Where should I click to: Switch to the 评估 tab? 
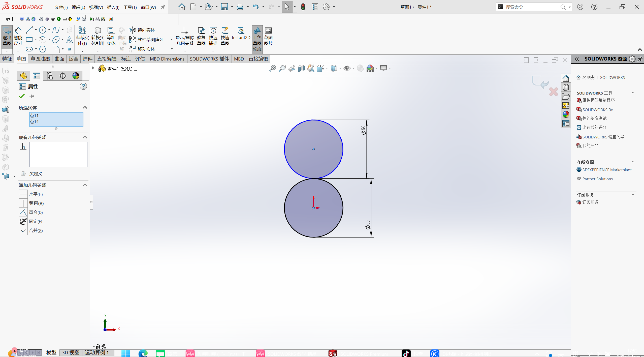[x=140, y=59]
